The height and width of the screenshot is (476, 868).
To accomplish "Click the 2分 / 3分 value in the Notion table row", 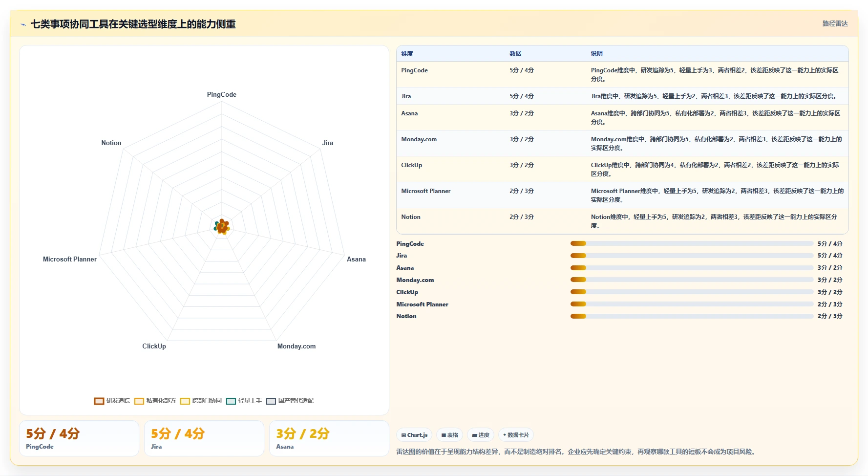I will point(522,217).
